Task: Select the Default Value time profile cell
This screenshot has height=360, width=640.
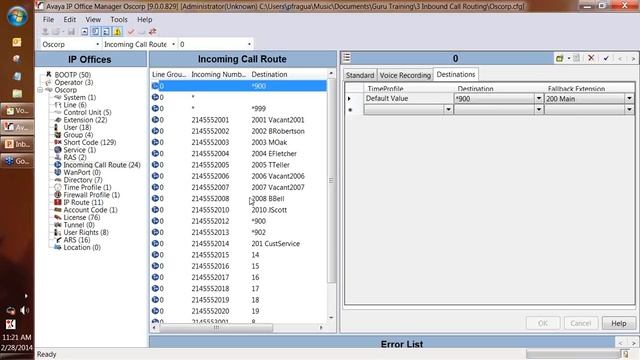Action: [408, 98]
